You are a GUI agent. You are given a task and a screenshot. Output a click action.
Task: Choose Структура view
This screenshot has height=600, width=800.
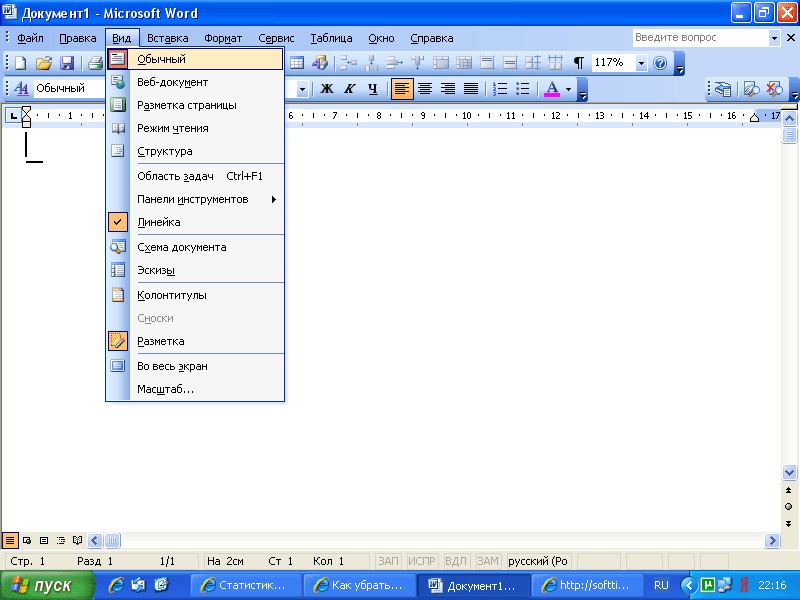[195, 151]
